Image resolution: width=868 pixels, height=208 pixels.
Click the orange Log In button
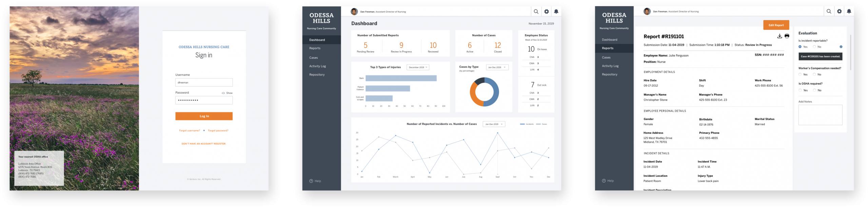(x=204, y=116)
